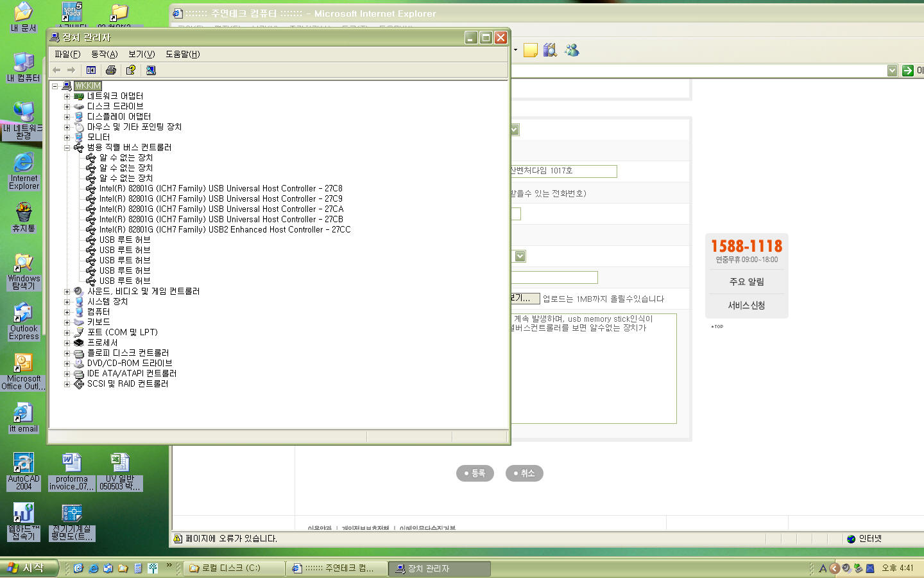
Task: Open the 내 네트워크 환경 desktop icon
Action: tap(24, 119)
